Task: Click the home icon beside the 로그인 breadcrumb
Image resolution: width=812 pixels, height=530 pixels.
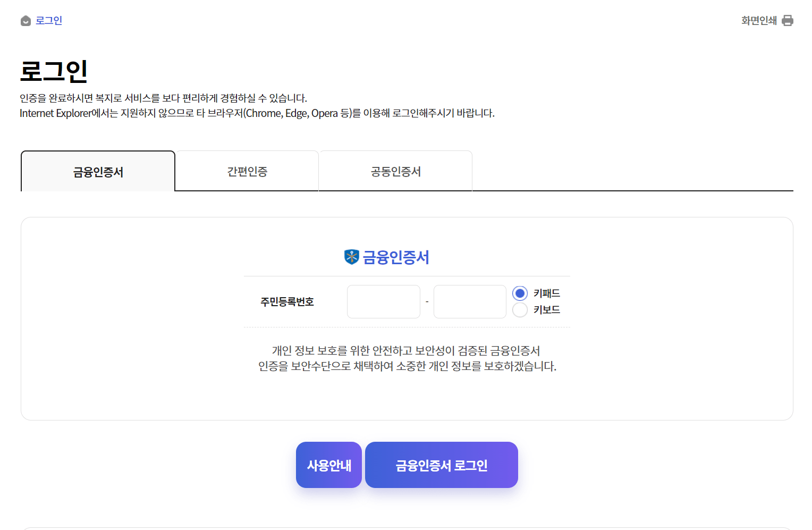Action: (x=25, y=20)
